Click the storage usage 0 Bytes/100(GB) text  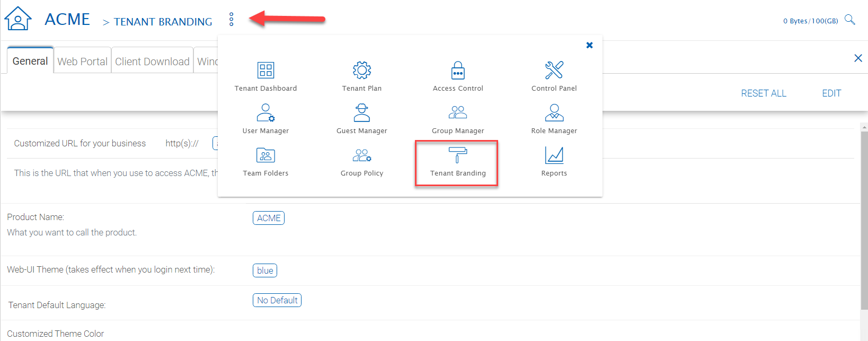[x=811, y=21]
